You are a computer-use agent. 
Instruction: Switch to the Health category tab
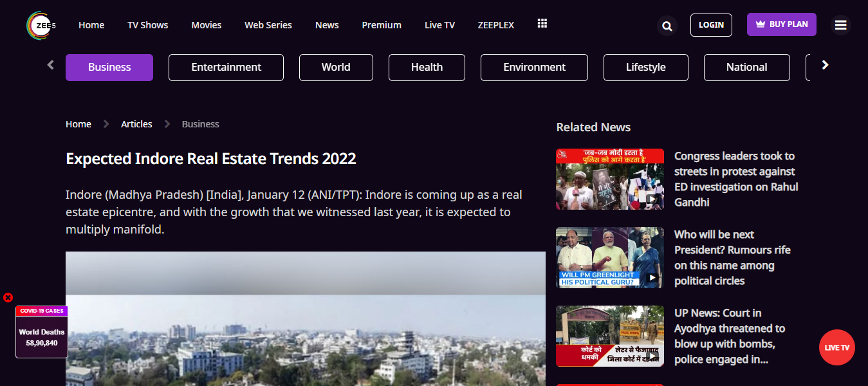coord(427,68)
